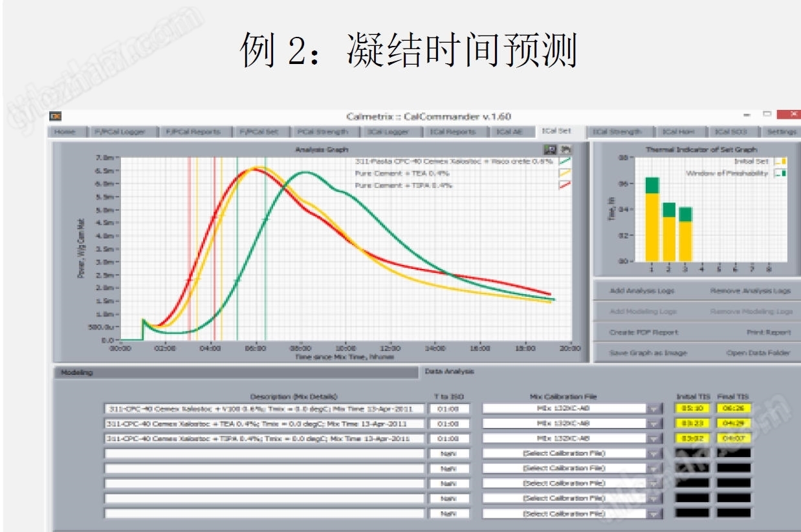Click Print Report button
Viewport: 801px width, 532px height.
point(769,332)
